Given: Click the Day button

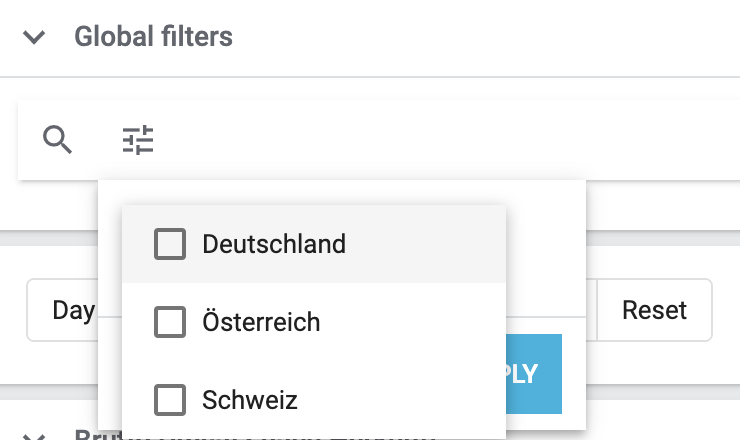Looking at the screenshot, I should pos(72,310).
